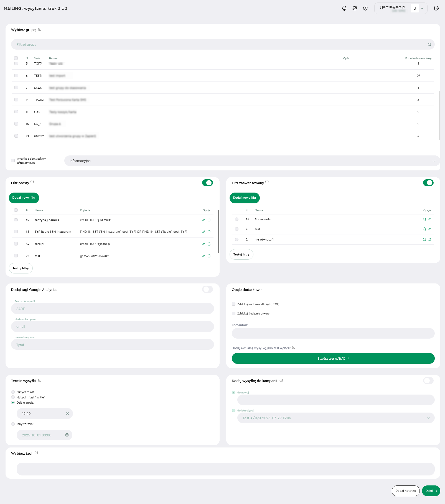Select the 'Natychmiast' send time radio
Viewport: 445px width, 504px height.
13,392
